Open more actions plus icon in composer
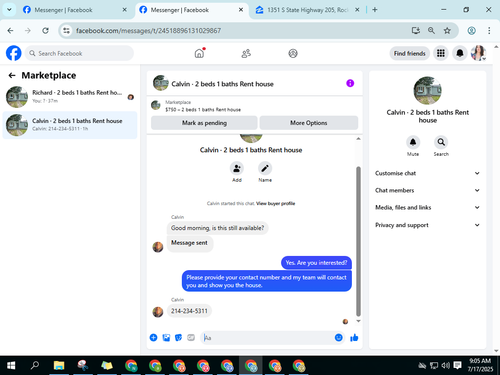 [x=153, y=338]
